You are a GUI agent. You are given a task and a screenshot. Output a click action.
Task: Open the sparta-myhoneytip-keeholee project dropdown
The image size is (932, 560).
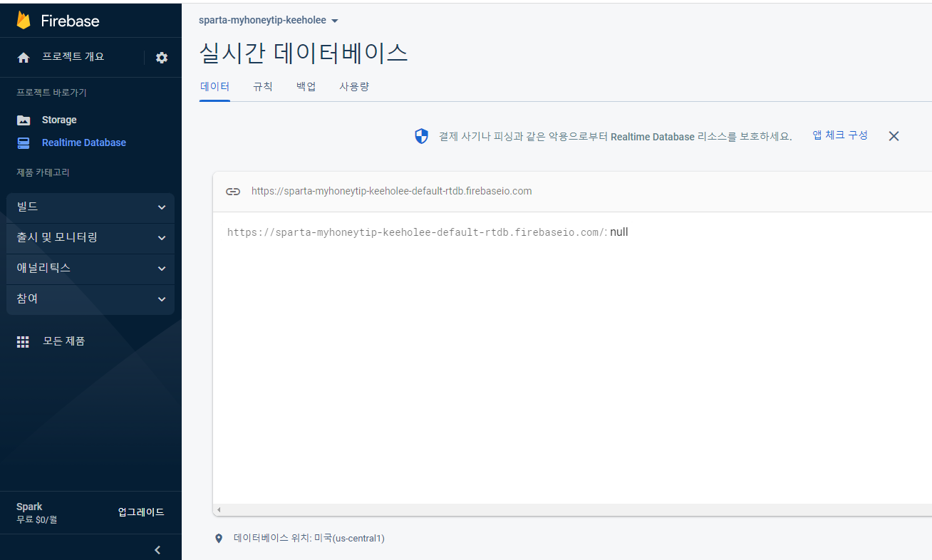268,21
